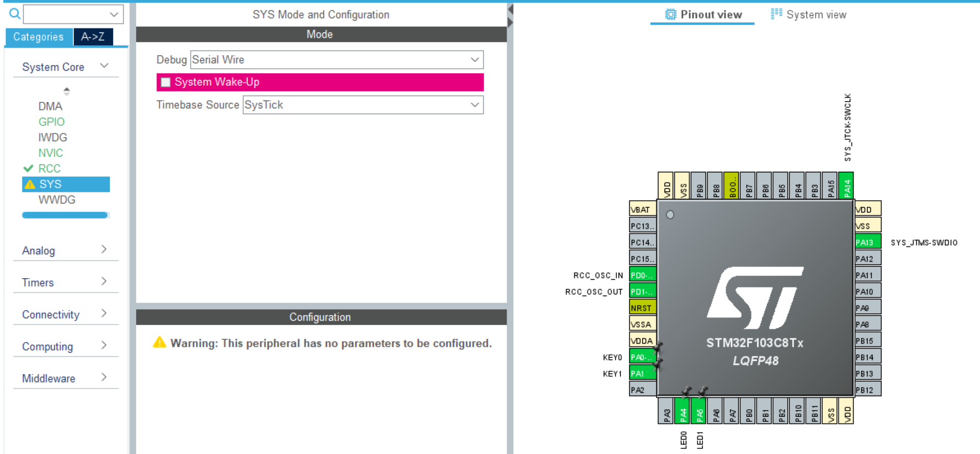
Task: Select NVIC peripheral
Action: pyautogui.click(x=50, y=153)
